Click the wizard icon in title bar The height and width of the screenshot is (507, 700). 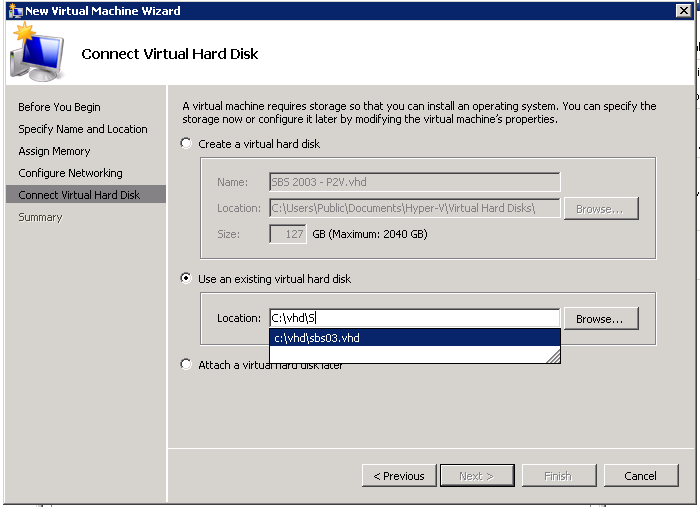[x=13, y=10]
